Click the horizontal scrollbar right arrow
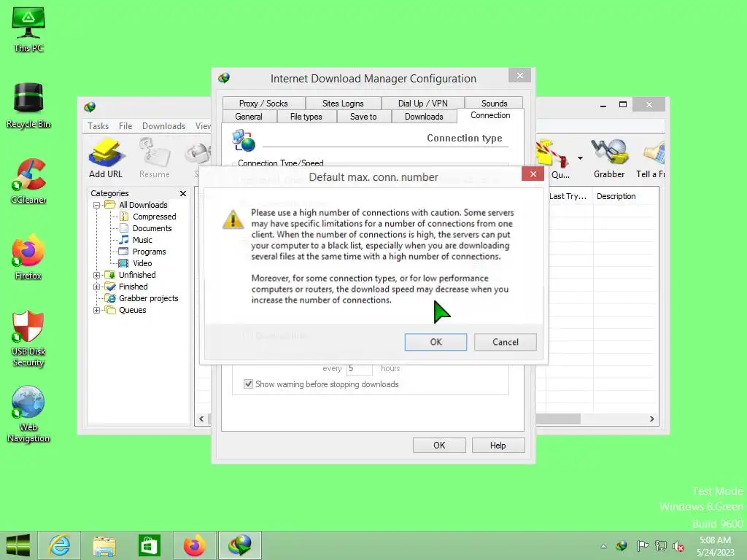Viewport: 747px width, 560px height. pyautogui.click(x=651, y=419)
